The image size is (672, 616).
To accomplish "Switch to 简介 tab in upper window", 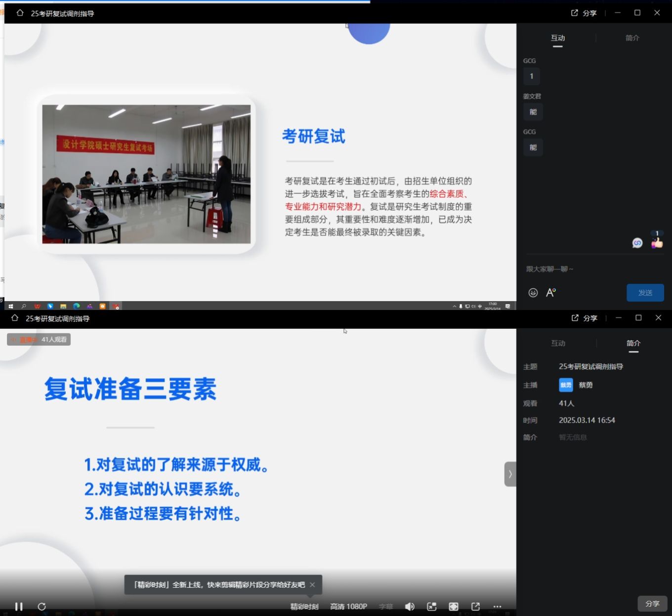I will pos(632,38).
